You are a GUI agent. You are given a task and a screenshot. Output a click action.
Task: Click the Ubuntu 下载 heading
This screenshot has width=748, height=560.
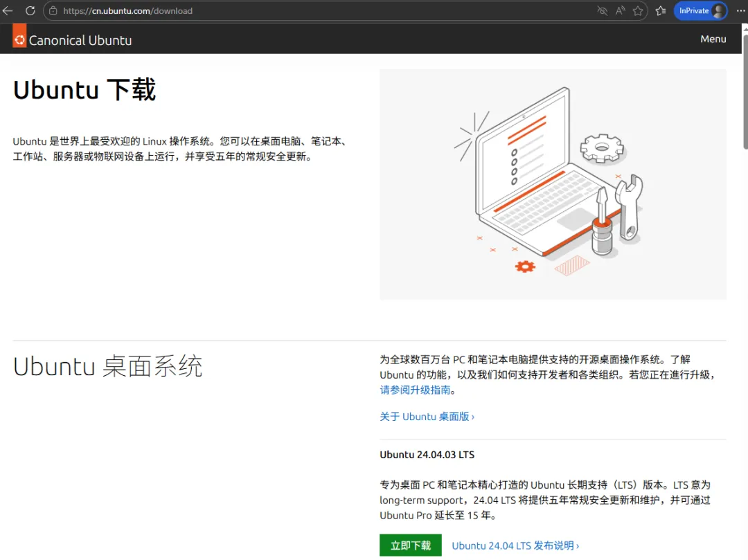click(84, 89)
